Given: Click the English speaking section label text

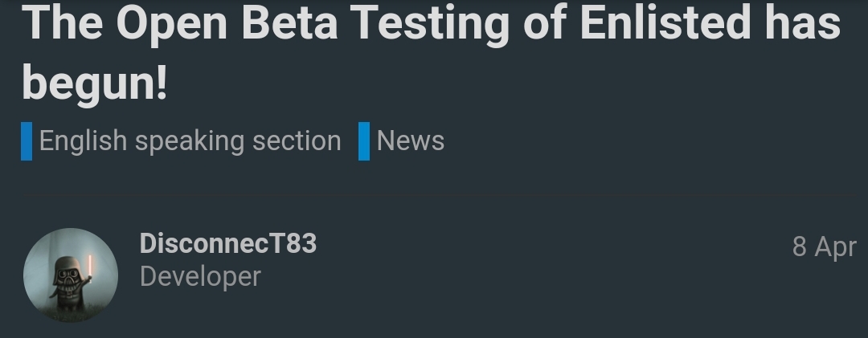Looking at the screenshot, I should 190,141.
